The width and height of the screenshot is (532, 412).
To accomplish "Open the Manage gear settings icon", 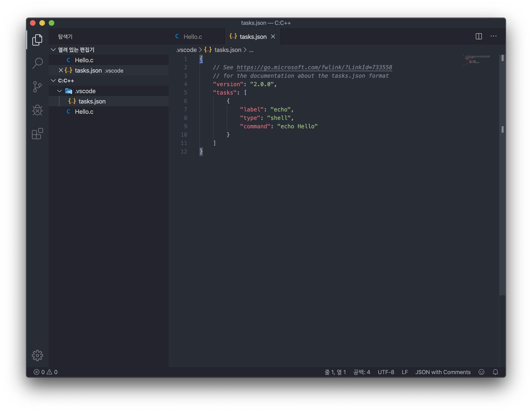I will [37, 356].
